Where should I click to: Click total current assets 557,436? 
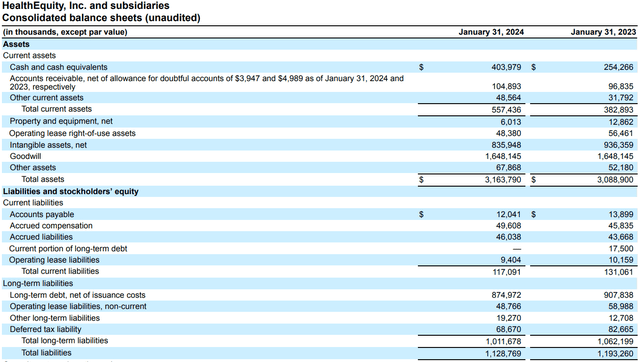pyautogui.click(x=506, y=110)
